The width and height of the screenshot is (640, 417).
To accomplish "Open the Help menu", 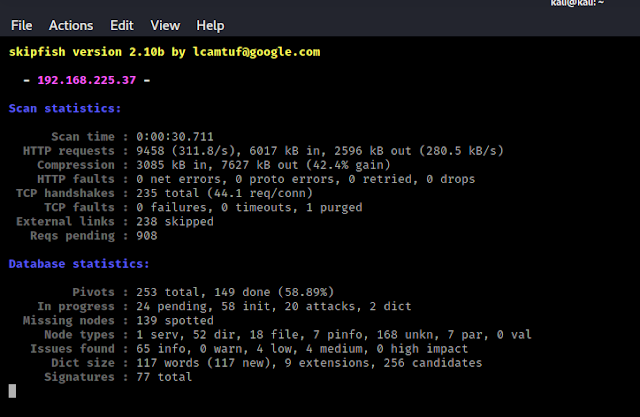I will pyautogui.click(x=210, y=26).
